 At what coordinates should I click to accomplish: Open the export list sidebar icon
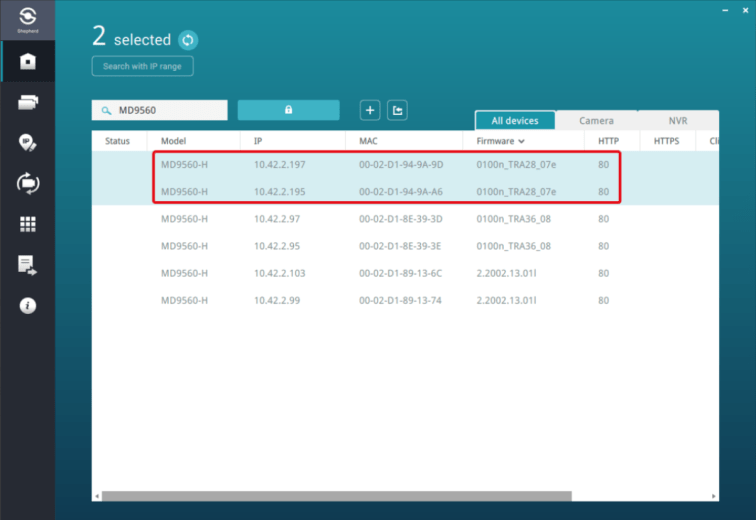(x=27, y=265)
